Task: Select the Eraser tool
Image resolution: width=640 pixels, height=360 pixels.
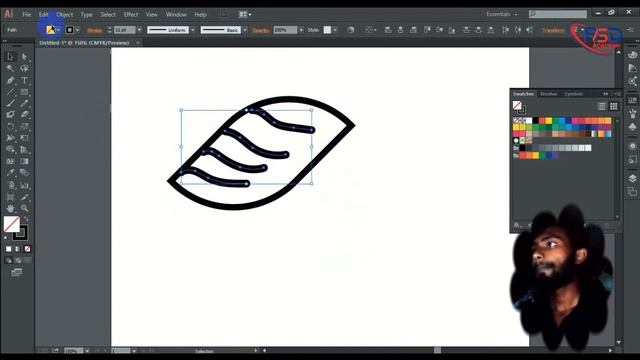Action: 24,115
